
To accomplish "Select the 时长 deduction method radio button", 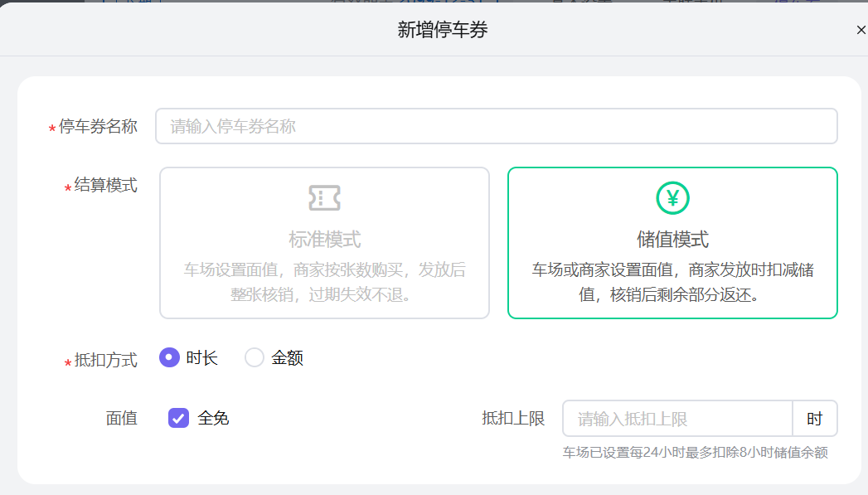I will [x=169, y=357].
